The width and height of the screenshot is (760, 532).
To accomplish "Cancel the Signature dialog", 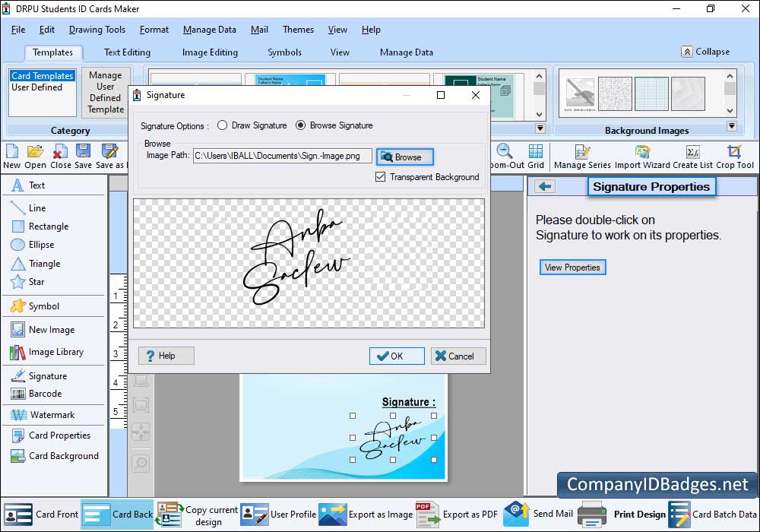I will click(x=458, y=356).
